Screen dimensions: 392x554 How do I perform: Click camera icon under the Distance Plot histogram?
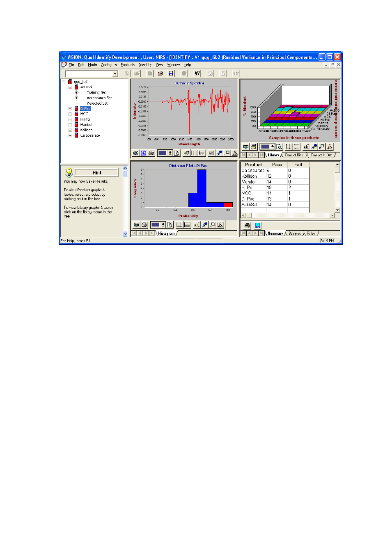136,225
